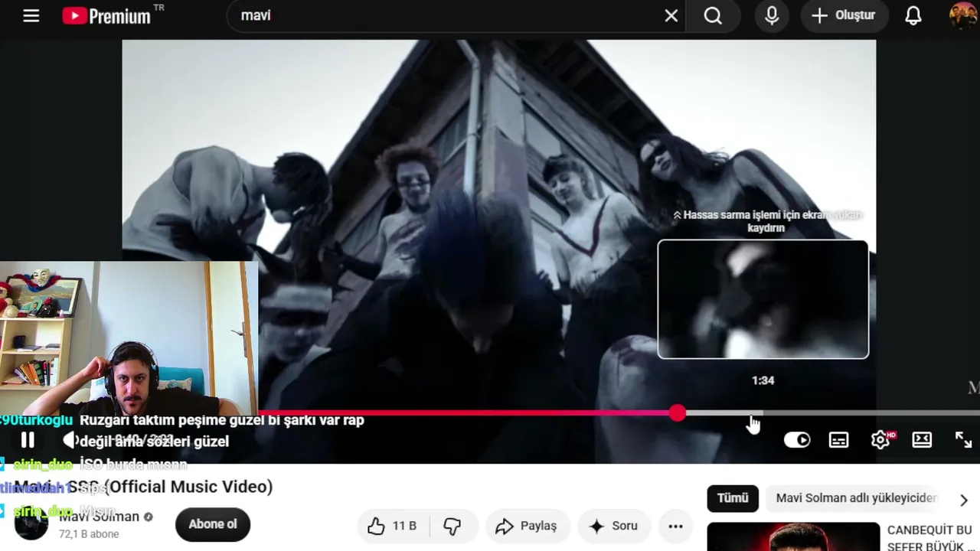Clear the search box text
980x551 pixels.
(671, 16)
